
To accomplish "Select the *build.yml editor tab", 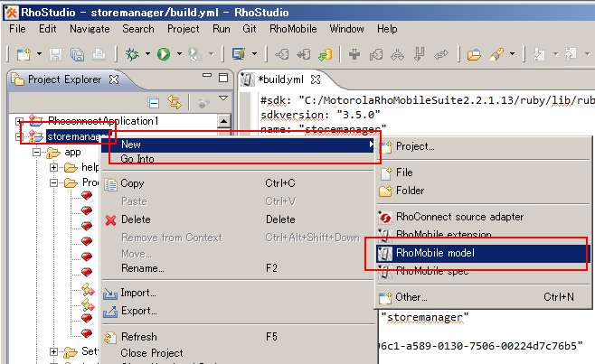I will (280, 79).
